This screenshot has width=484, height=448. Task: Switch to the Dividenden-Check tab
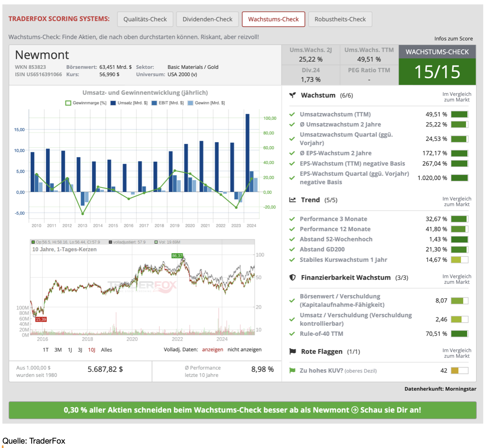tap(207, 19)
